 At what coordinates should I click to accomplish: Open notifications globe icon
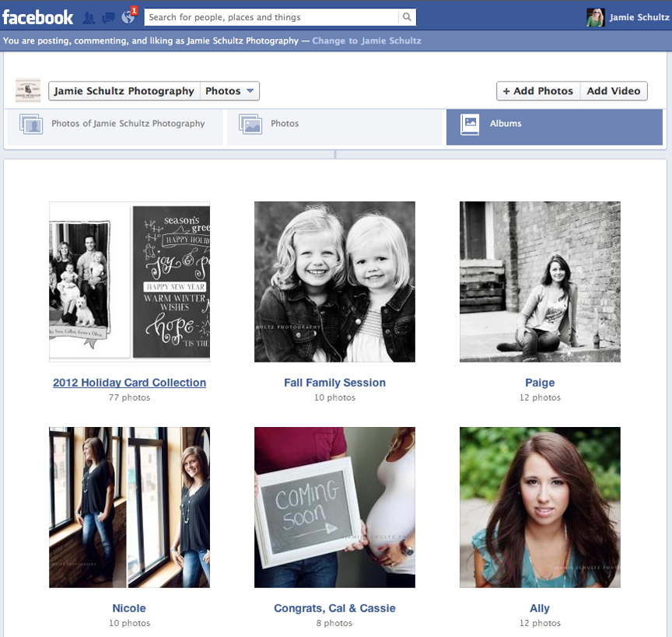[x=128, y=17]
